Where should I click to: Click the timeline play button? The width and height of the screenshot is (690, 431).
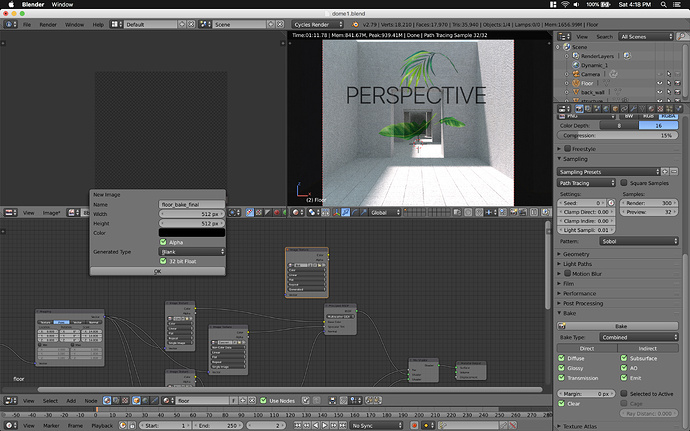[325, 425]
